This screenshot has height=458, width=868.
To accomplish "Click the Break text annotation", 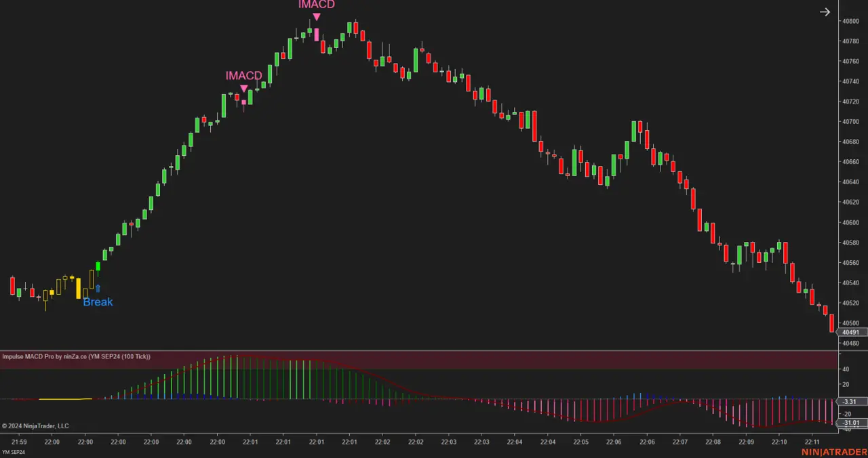I will click(98, 301).
